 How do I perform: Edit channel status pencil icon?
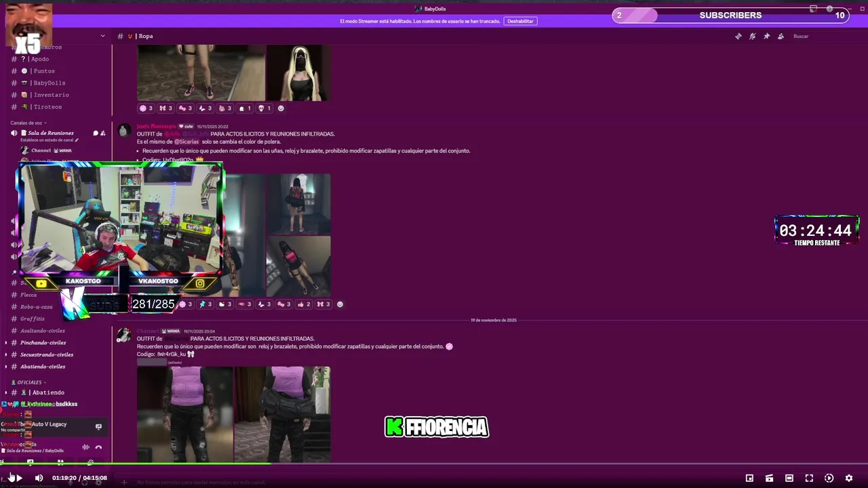pos(77,140)
